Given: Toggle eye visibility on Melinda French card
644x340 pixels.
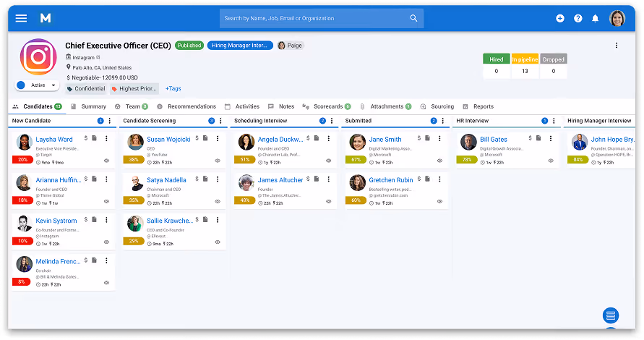Looking at the screenshot, I should [106, 283].
